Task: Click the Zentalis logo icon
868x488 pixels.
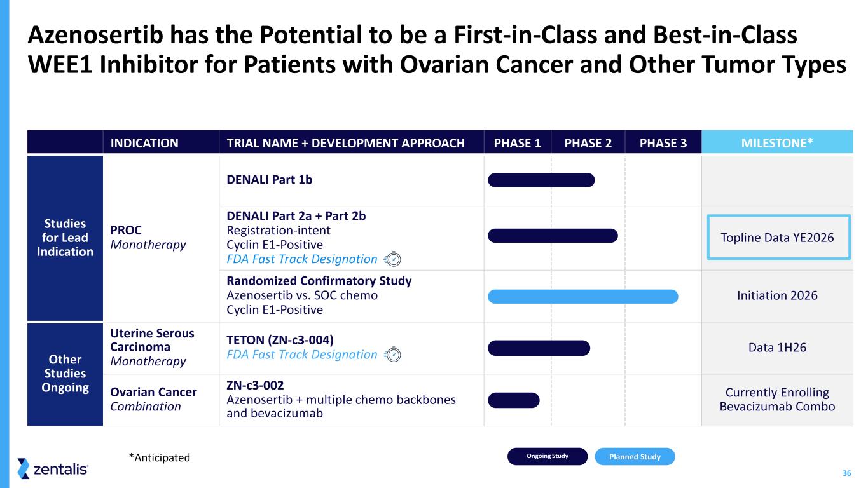Action: click(24, 468)
